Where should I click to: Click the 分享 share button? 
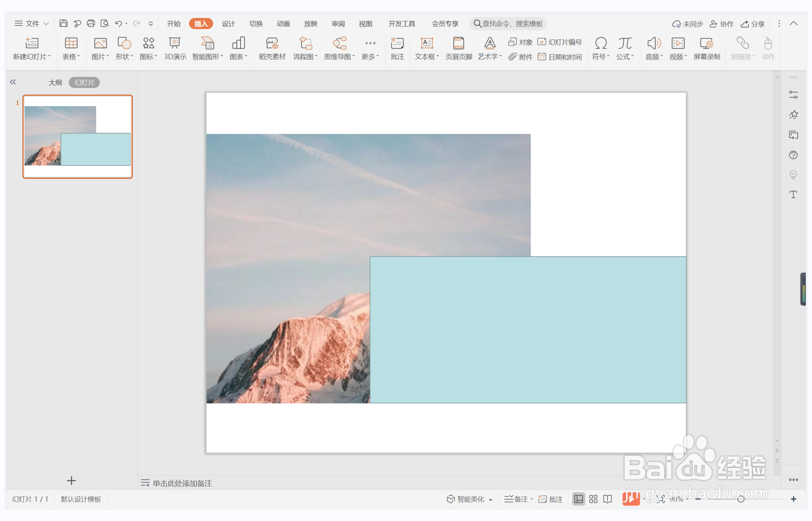click(x=753, y=23)
